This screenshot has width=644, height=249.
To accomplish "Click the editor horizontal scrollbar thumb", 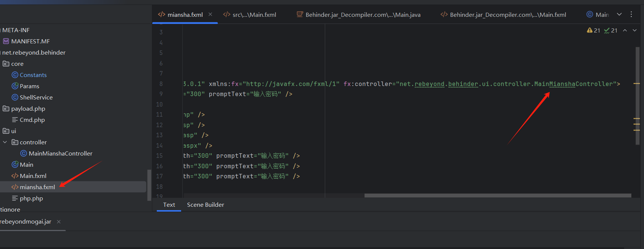I will (x=498, y=195).
